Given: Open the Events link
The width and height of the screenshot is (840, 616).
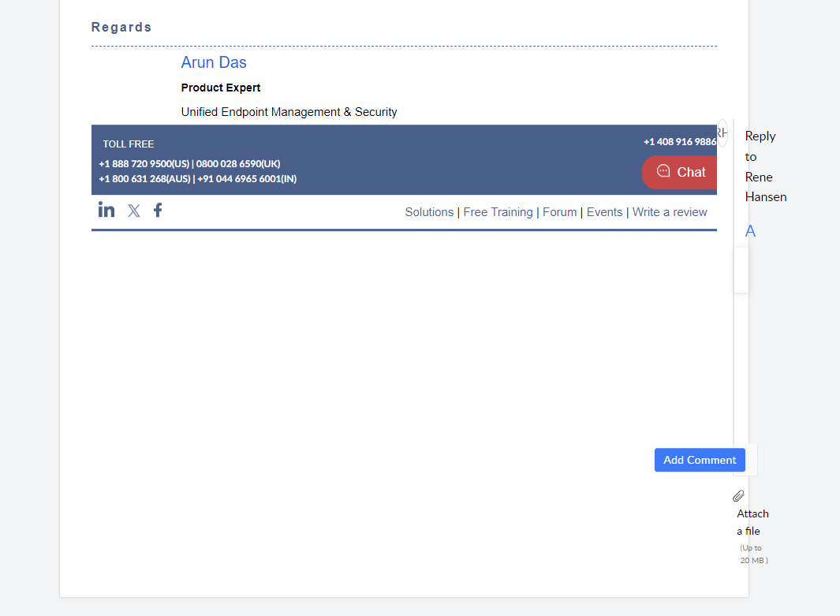Looking at the screenshot, I should [604, 212].
